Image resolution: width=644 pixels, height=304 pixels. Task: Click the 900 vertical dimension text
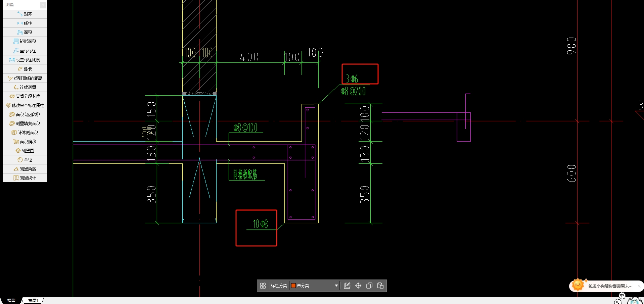[x=571, y=46]
